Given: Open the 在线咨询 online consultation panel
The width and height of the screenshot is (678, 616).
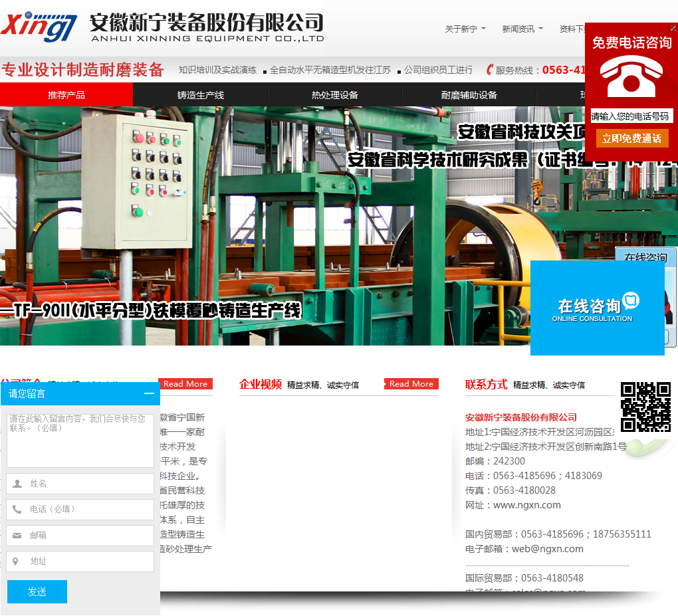Looking at the screenshot, I should point(597,308).
